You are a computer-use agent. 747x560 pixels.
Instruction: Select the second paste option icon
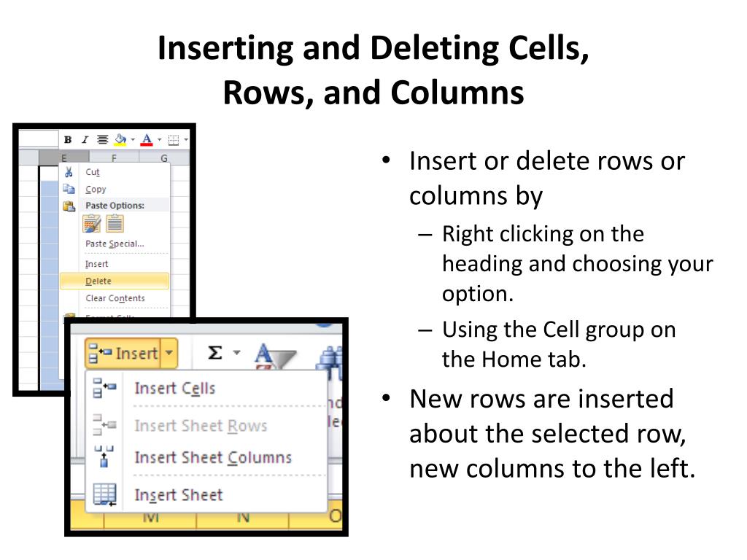coord(115,223)
